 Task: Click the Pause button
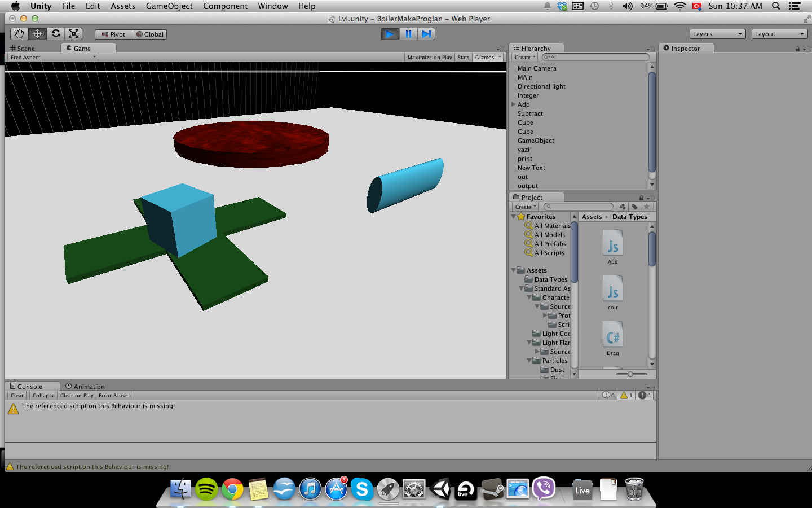[408, 34]
